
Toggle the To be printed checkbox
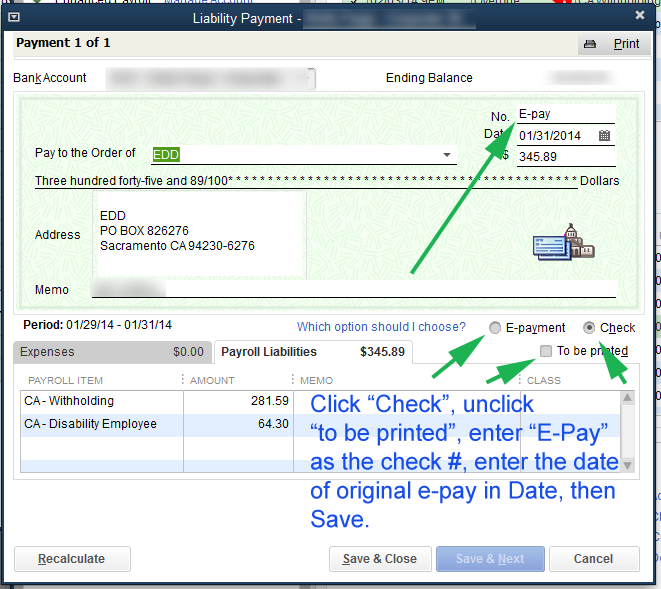pyautogui.click(x=545, y=351)
